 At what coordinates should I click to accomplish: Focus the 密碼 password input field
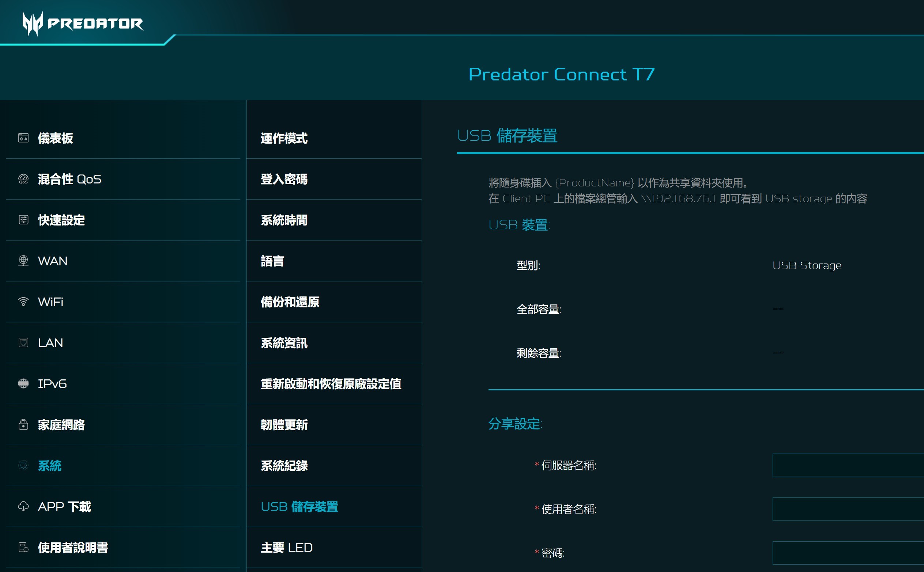(x=848, y=553)
